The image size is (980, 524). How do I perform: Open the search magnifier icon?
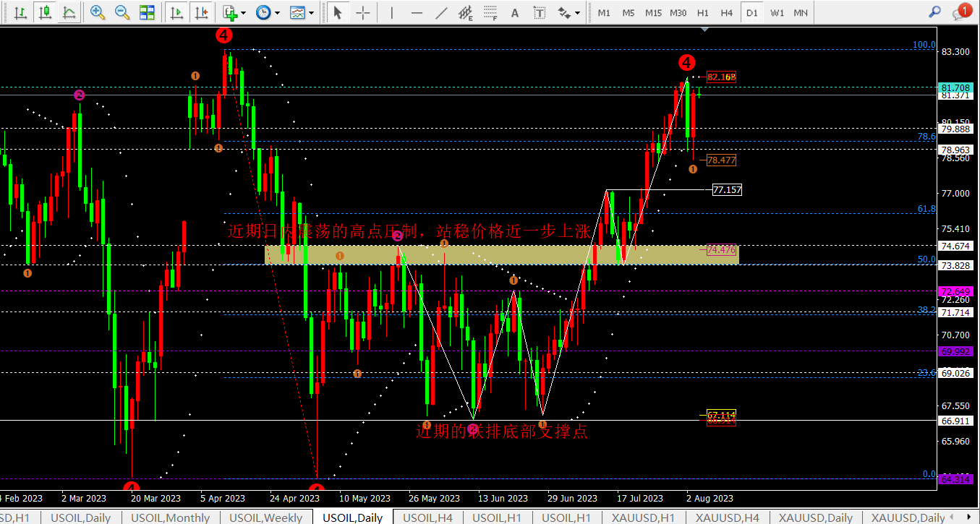(934, 12)
